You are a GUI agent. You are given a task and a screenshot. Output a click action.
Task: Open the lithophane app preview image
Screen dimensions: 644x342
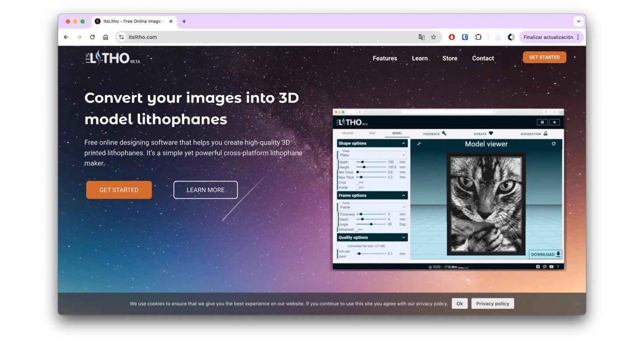[x=448, y=189]
